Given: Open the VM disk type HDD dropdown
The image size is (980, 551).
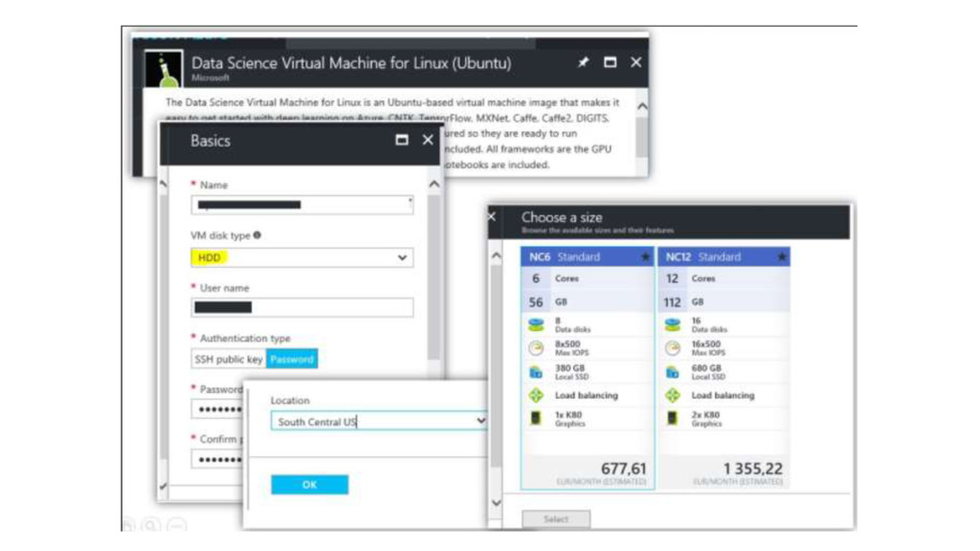Looking at the screenshot, I should click(301, 257).
